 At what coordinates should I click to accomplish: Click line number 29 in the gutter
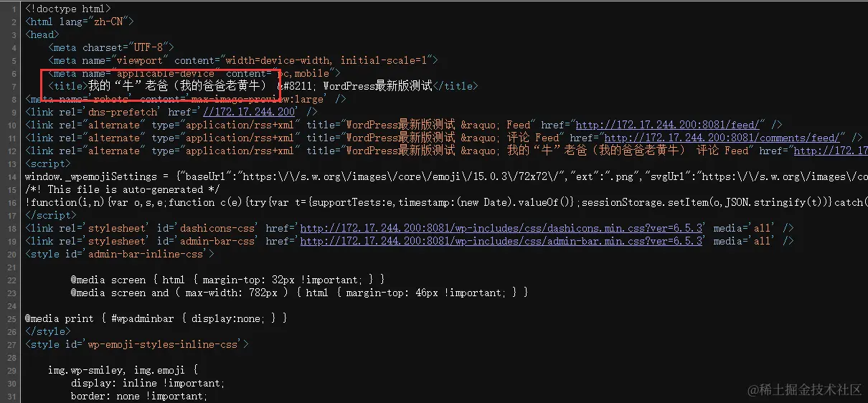pyautogui.click(x=13, y=370)
